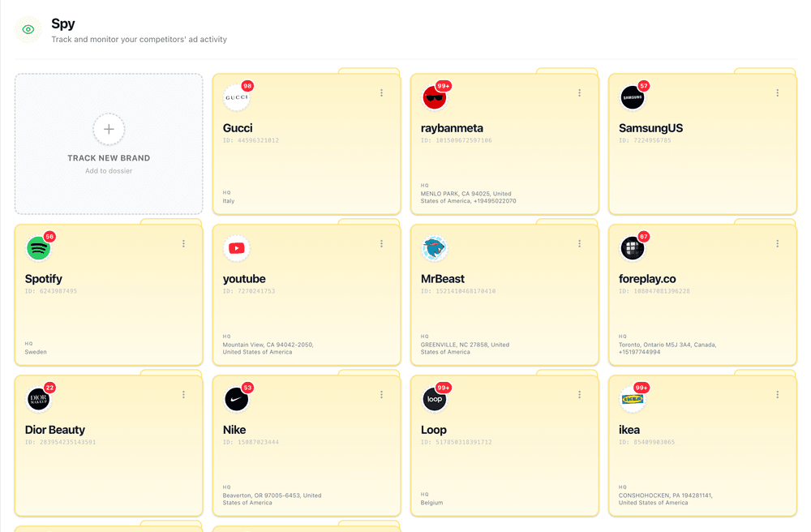The height and width of the screenshot is (532, 811).
Task: Click raybanmeta 'MENLO PARK' address
Action: (x=469, y=198)
